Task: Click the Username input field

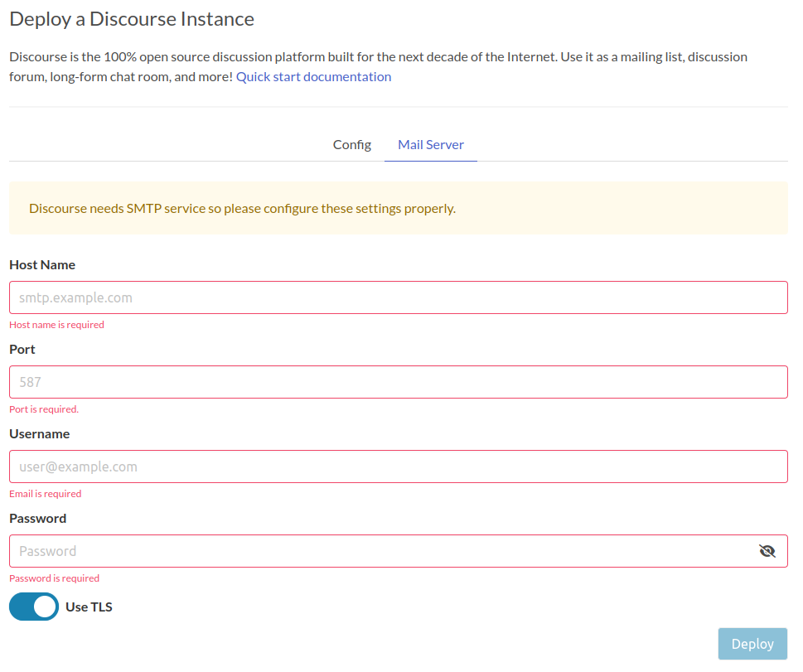Action: (x=398, y=467)
